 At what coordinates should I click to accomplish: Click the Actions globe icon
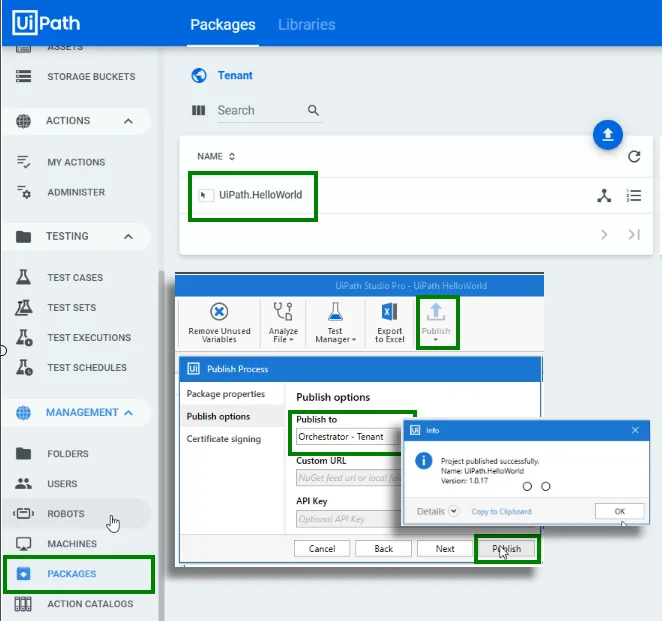pos(23,121)
